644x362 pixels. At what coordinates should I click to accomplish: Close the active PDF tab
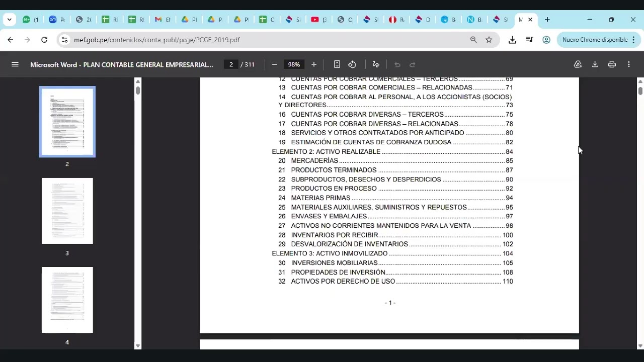(x=530, y=20)
